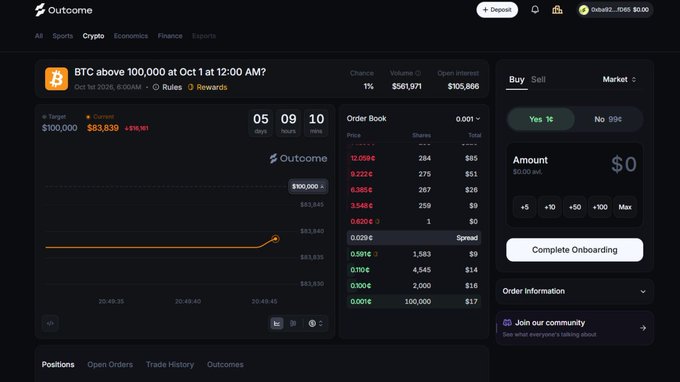Select Economics category

click(x=131, y=36)
